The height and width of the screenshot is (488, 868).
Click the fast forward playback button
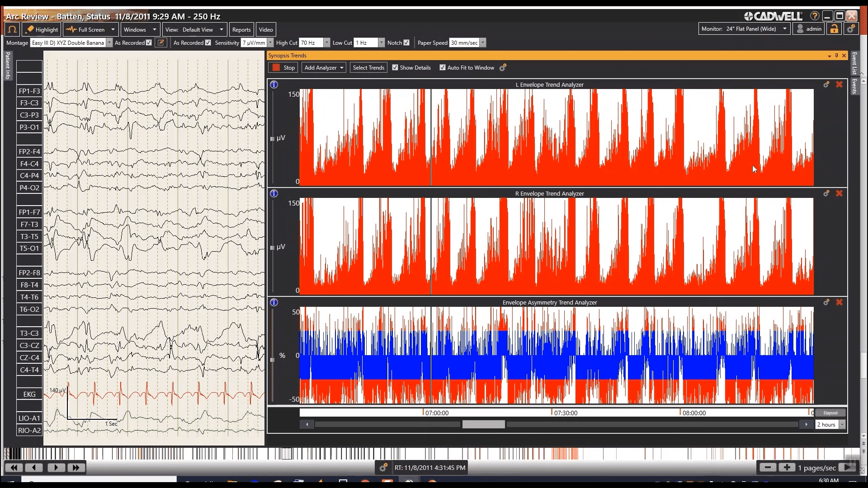[x=76, y=468]
